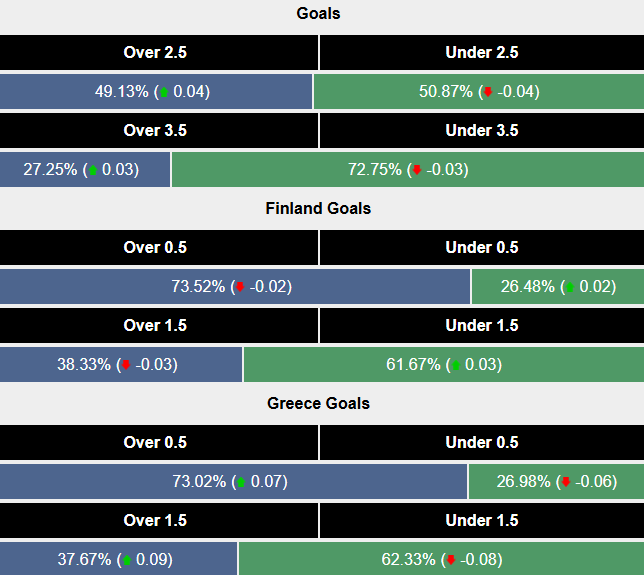Select Greece Over 0.5 header
This screenshot has width=644, height=575.
click(155, 443)
